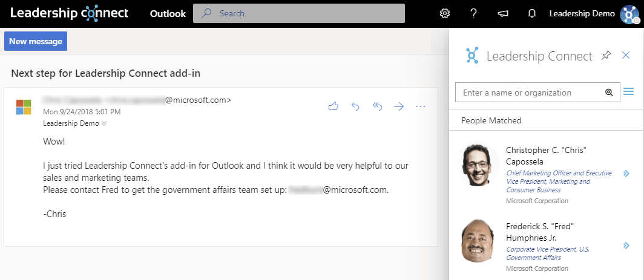644x280 pixels.
Task: Click the date 'Mon 9/24/2018 5:01 PM'
Action: pyautogui.click(x=82, y=112)
